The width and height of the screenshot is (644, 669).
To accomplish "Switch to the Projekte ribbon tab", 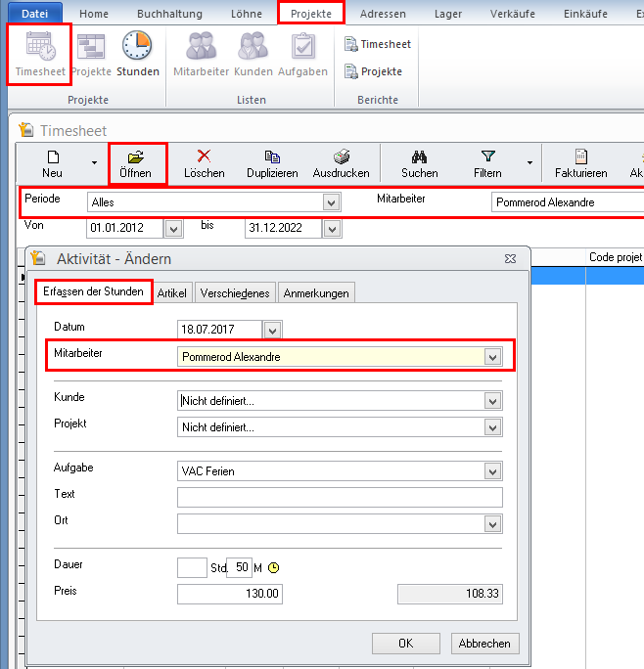I will coord(311,14).
